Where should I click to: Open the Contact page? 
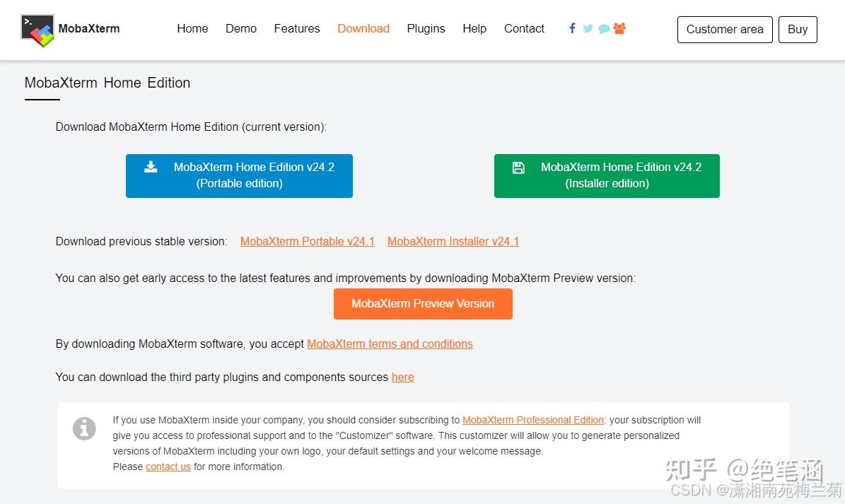[524, 28]
